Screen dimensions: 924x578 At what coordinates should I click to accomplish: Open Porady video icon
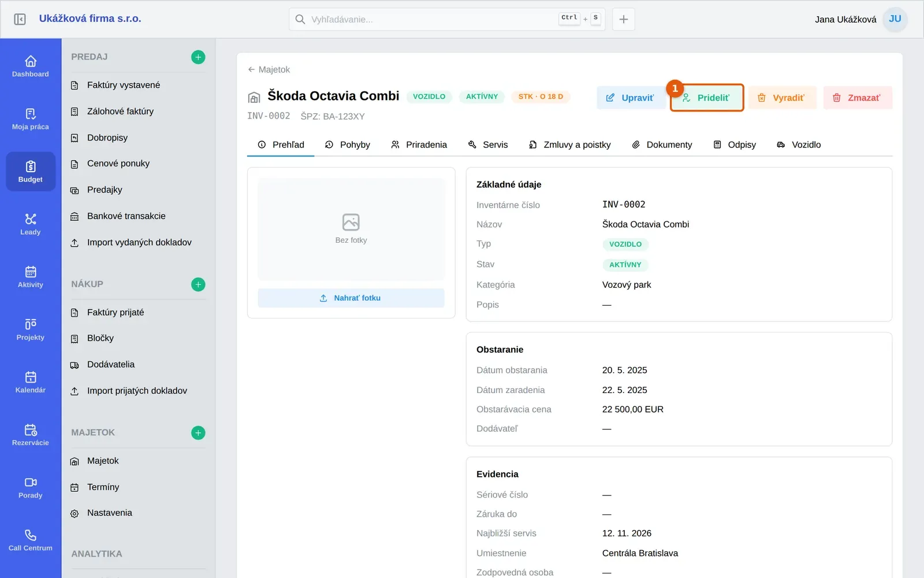[31, 482]
